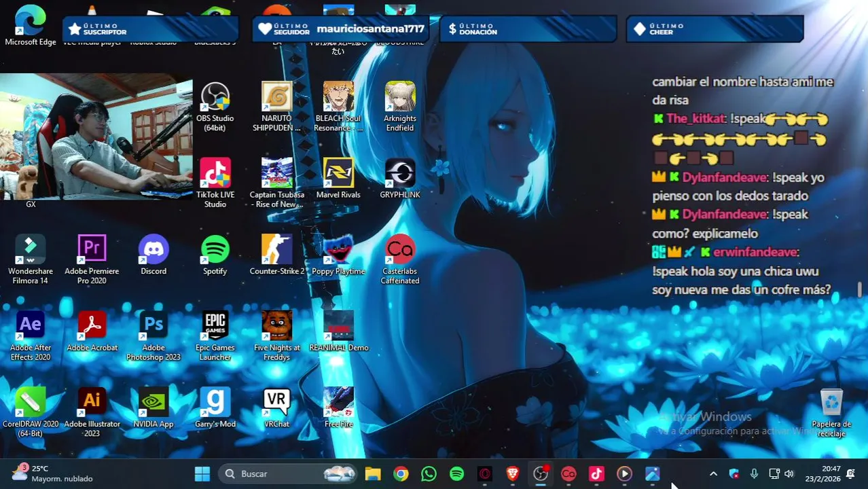Open Spotify from the taskbar
This screenshot has height=489, width=868.
456,473
